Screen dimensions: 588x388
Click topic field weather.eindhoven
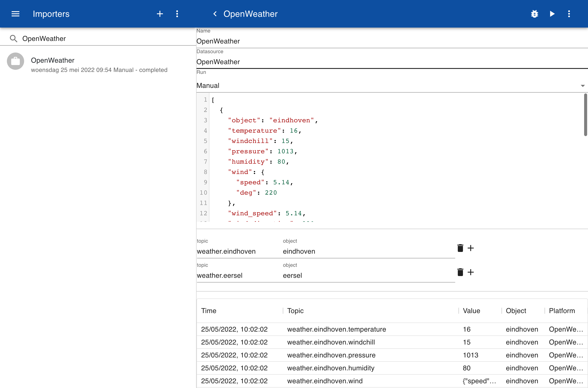pyautogui.click(x=240, y=251)
